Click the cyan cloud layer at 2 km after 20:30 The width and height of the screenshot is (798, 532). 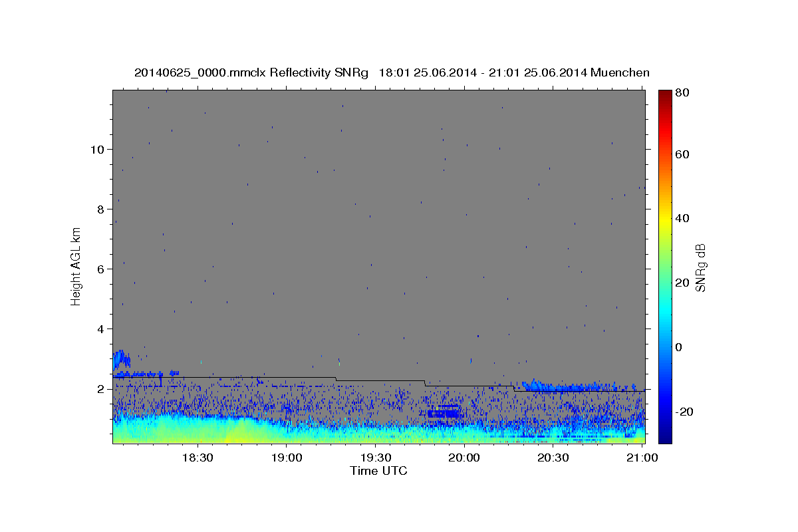tap(579, 386)
